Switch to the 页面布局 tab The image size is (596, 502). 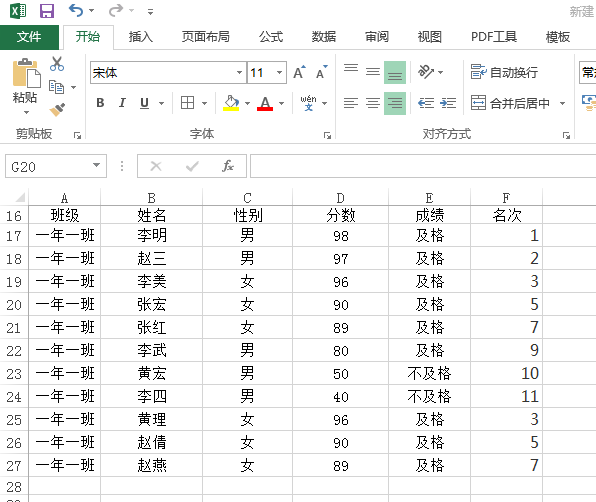point(206,37)
